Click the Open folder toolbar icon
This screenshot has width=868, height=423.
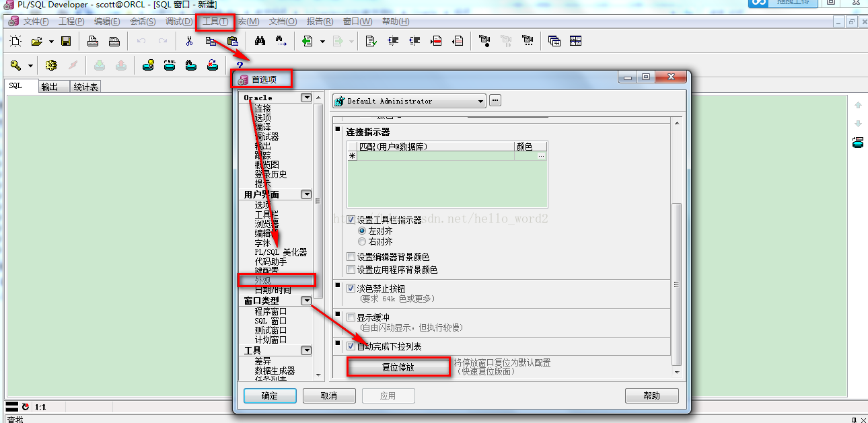(x=37, y=41)
